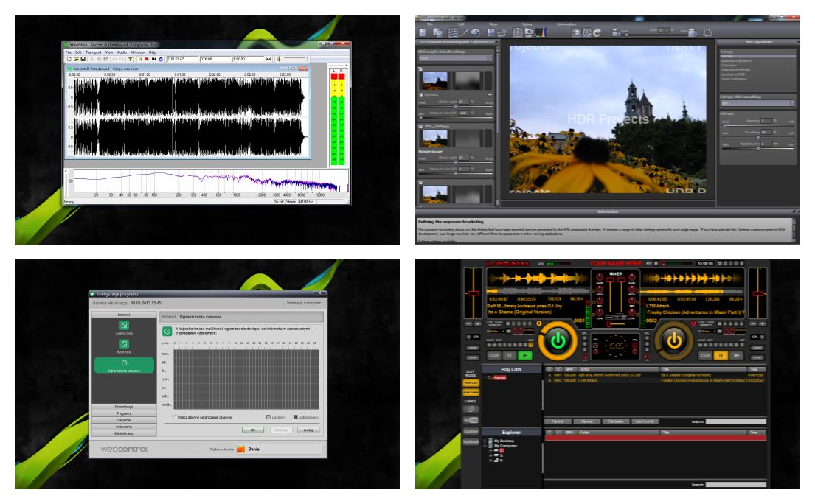Click the right deck CUE button
Image resolution: width=815 pixels, height=504 pixels.
point(705,356)
